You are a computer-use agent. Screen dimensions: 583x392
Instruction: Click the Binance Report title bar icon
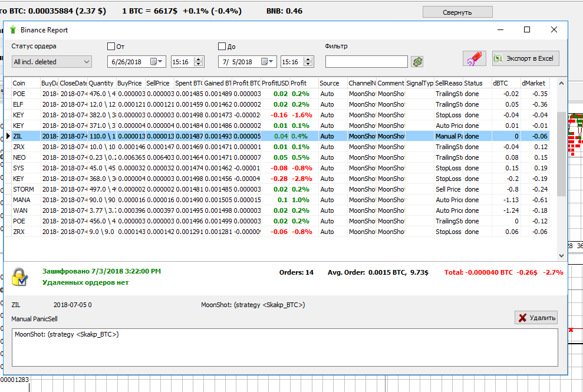tap(13, 30)
